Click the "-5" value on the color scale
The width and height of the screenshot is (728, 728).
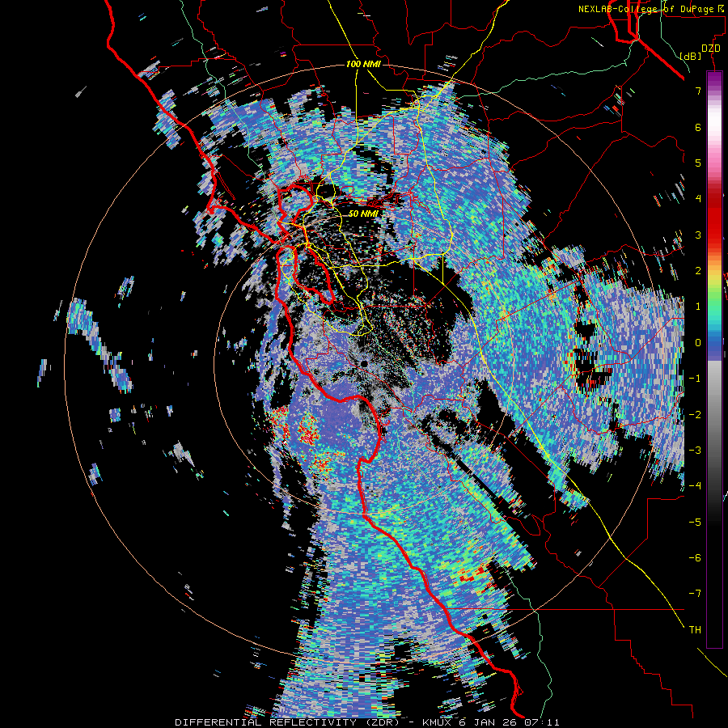(x=695, y=523)
